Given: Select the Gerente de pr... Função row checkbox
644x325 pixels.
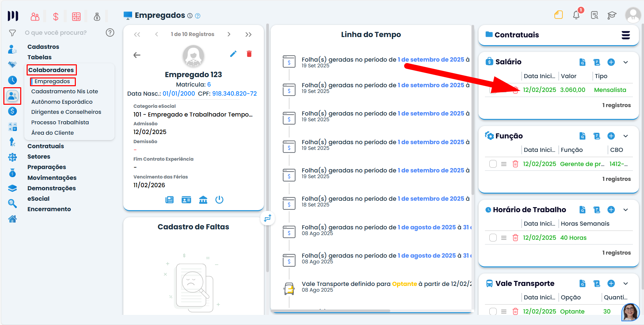Looking at the screenshot, I should (x=493, y=164).
